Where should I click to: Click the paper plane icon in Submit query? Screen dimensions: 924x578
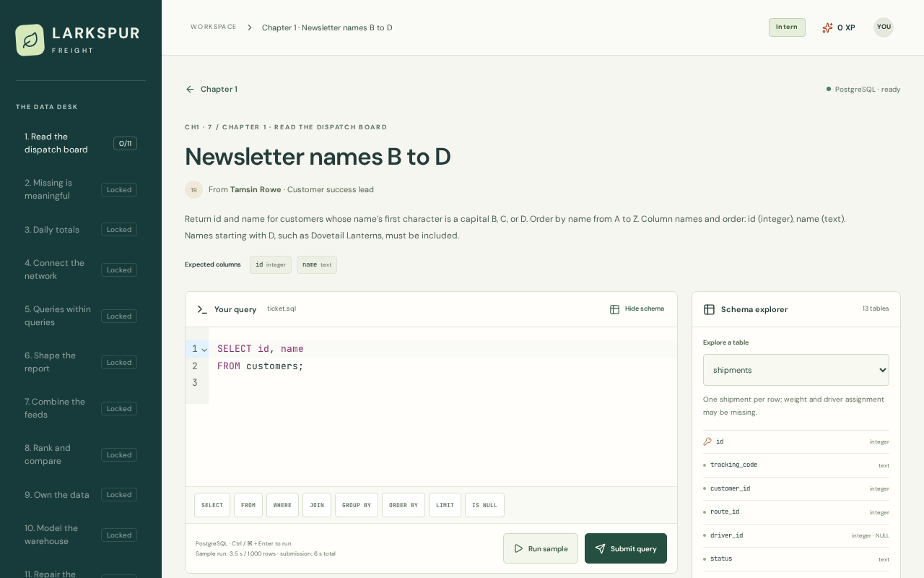(600, 548)
